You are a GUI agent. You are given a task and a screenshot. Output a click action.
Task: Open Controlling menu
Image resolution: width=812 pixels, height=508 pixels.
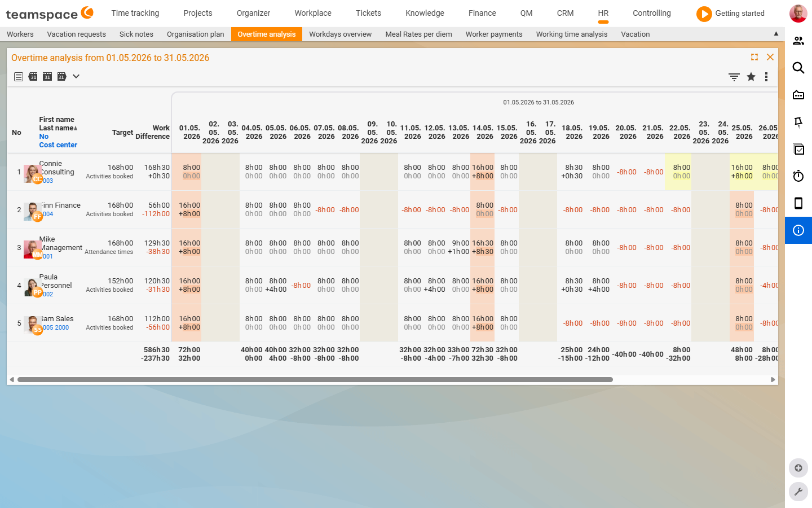click(652, 13)
